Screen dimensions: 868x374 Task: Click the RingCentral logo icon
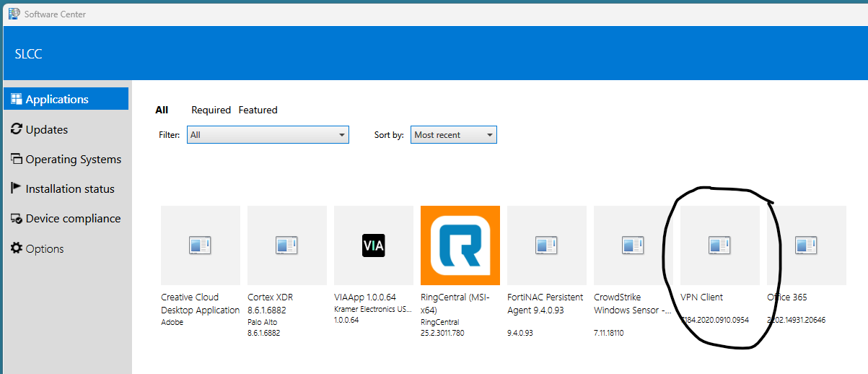click(x=460, y=245)
